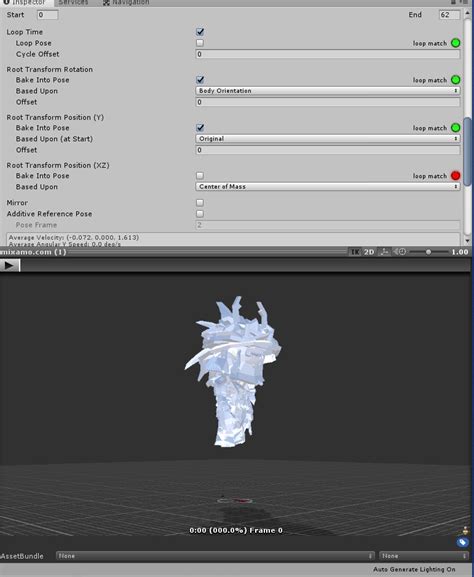Uncheck the Loop Time checkbox
This screenshot has height=577, width=474.
pos(200,32)
